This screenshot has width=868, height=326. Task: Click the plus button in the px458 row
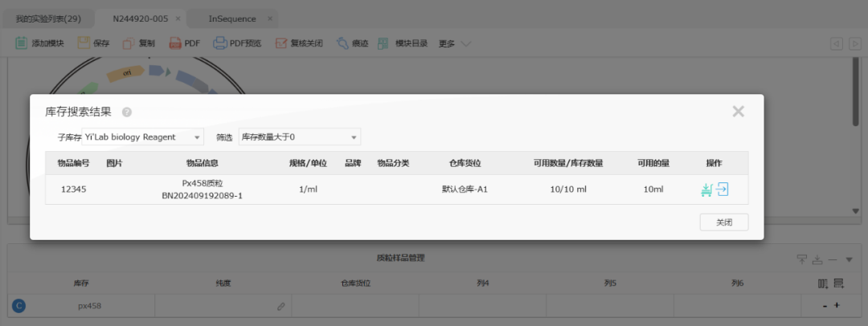pyautogui.click(x=837, y=305)
